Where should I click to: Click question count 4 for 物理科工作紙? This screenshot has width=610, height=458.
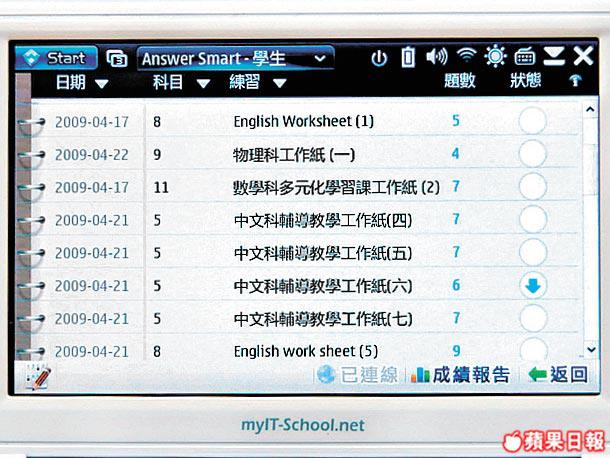tap(456, 154)
